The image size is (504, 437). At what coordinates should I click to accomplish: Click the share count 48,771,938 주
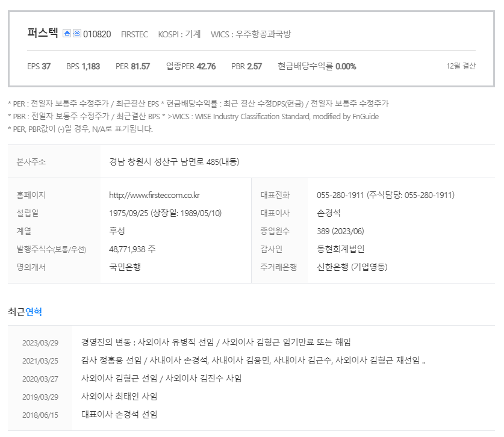[x=132, y=249]
